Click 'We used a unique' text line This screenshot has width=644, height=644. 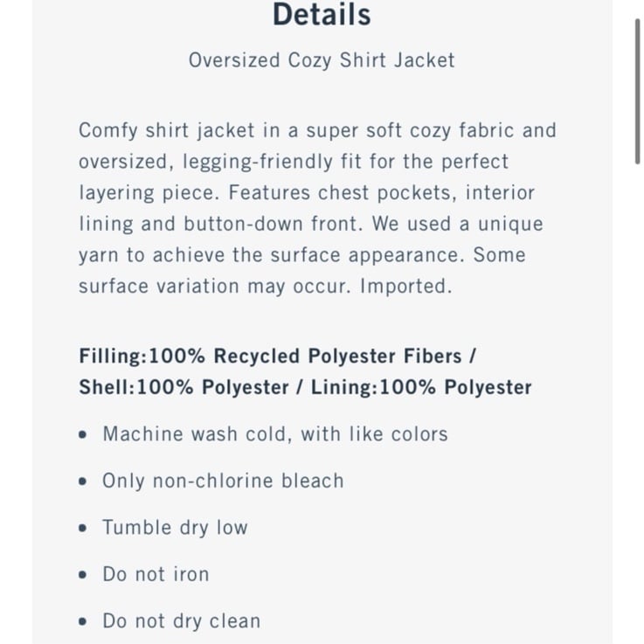[x=458, y=224]
